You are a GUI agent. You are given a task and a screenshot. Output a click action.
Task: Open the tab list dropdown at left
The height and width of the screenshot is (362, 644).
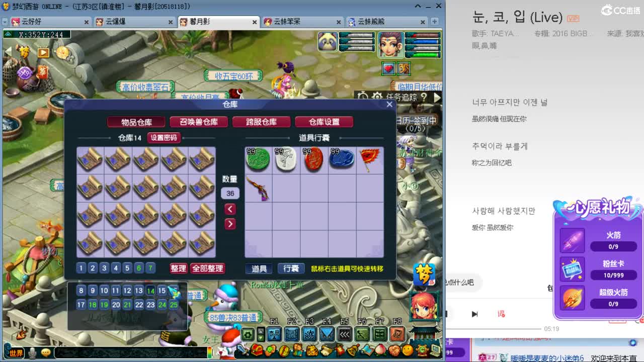pyautogui.click(x=4, y=22)
